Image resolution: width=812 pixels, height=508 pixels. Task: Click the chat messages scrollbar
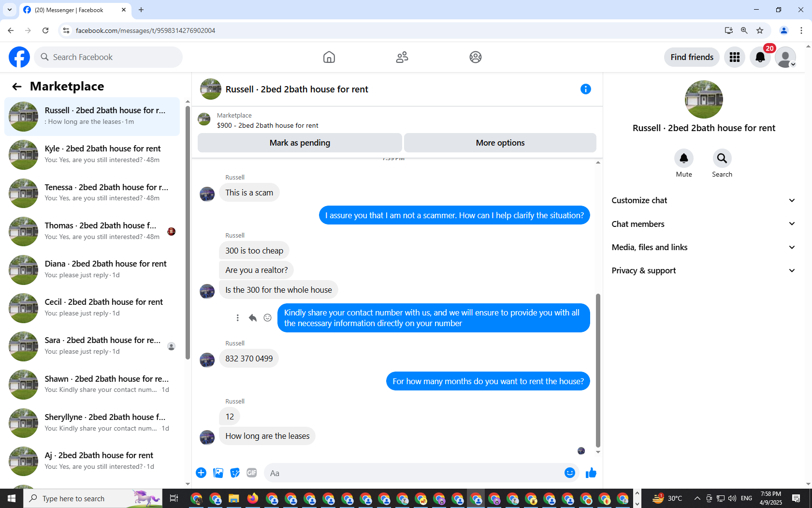[598, 370]
